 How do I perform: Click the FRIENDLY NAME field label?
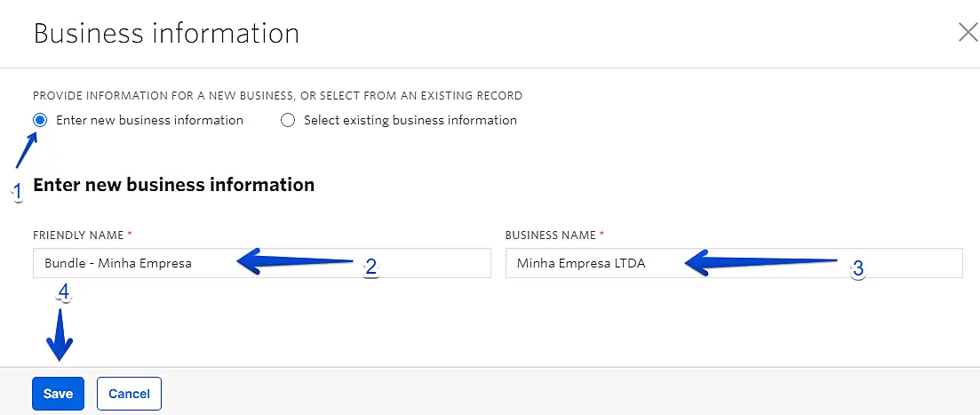coord(79,235)
